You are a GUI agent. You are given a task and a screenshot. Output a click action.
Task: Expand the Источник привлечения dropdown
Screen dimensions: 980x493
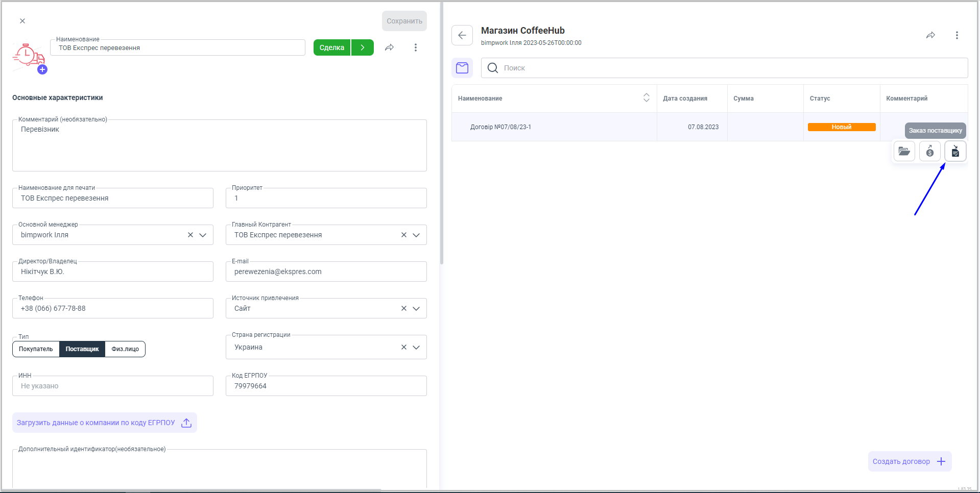point(416,309)
